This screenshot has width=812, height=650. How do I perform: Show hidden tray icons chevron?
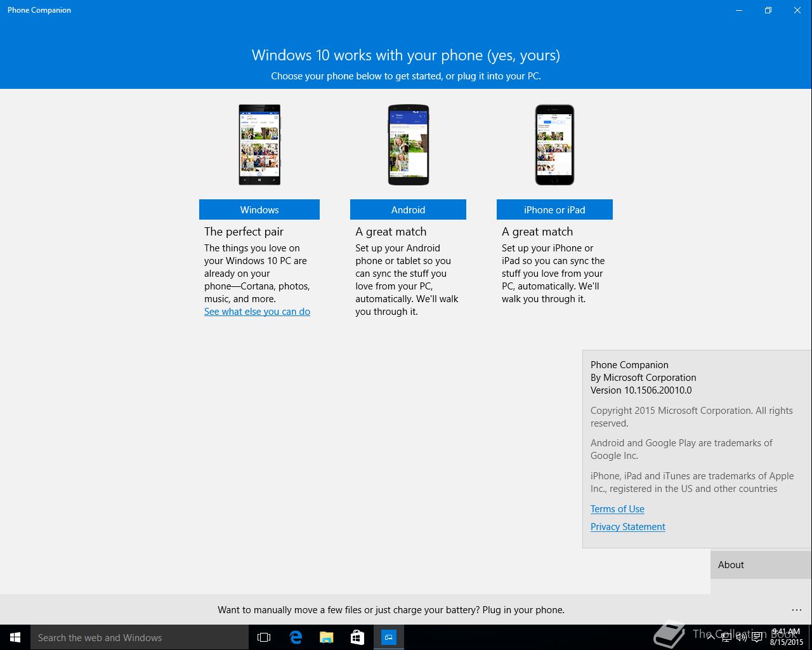point(710,637)
